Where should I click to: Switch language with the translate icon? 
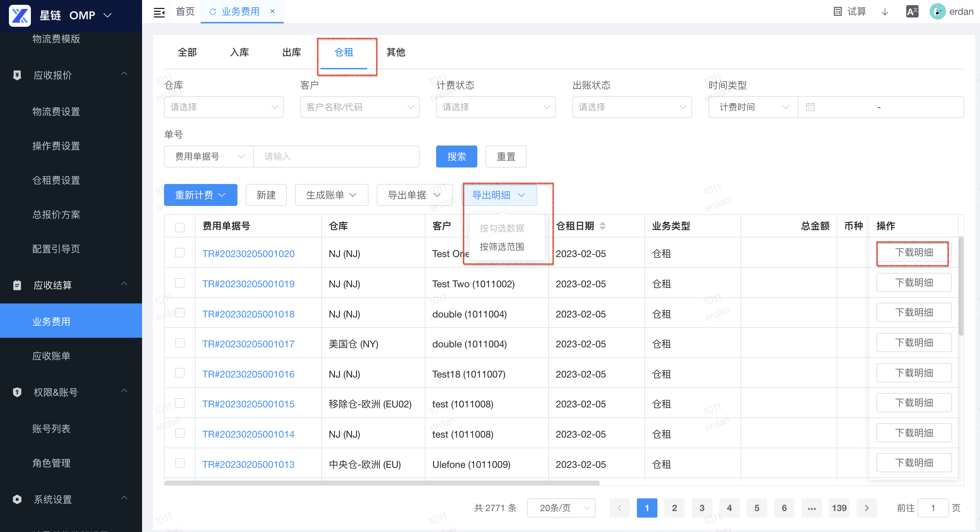(912, 11)
